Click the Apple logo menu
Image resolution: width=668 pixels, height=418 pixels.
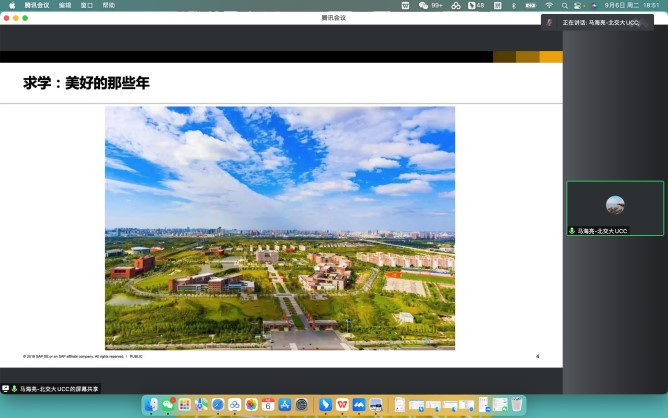[12, 5]
